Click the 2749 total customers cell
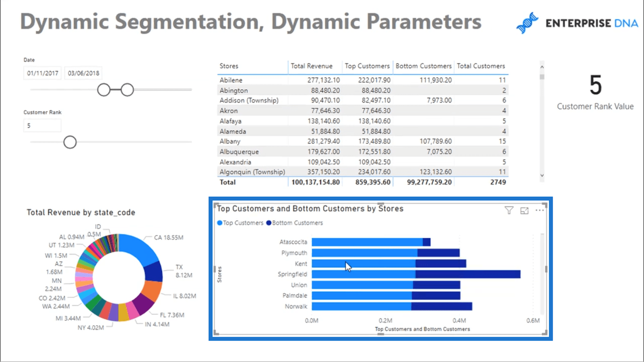The height and width of the screenshot is (362, 644). tap(498, 182)
